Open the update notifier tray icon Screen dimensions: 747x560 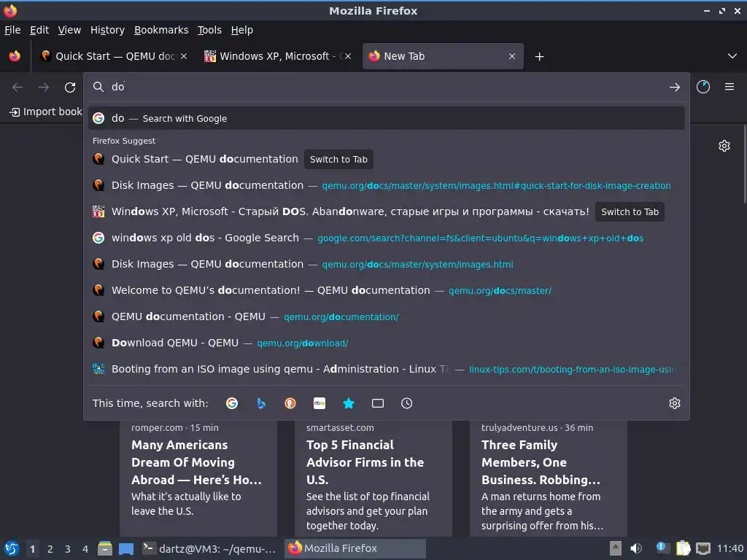point(662,548)
